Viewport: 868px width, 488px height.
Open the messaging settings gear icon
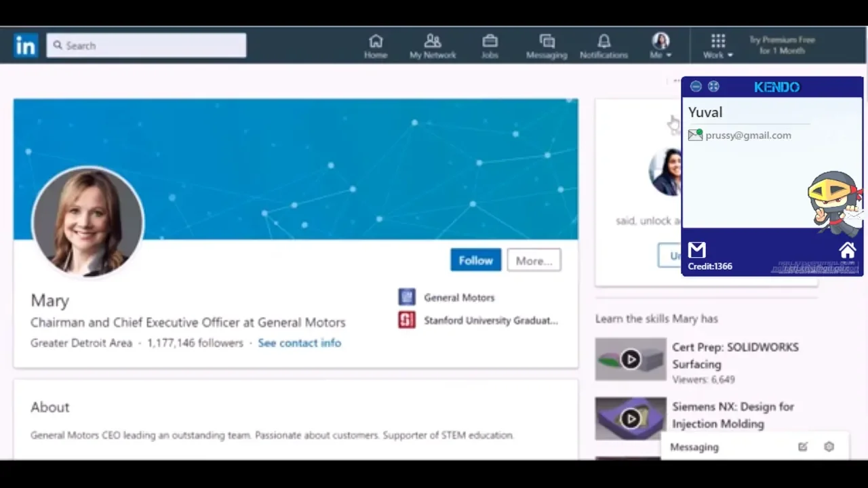[x=829, y=447]
